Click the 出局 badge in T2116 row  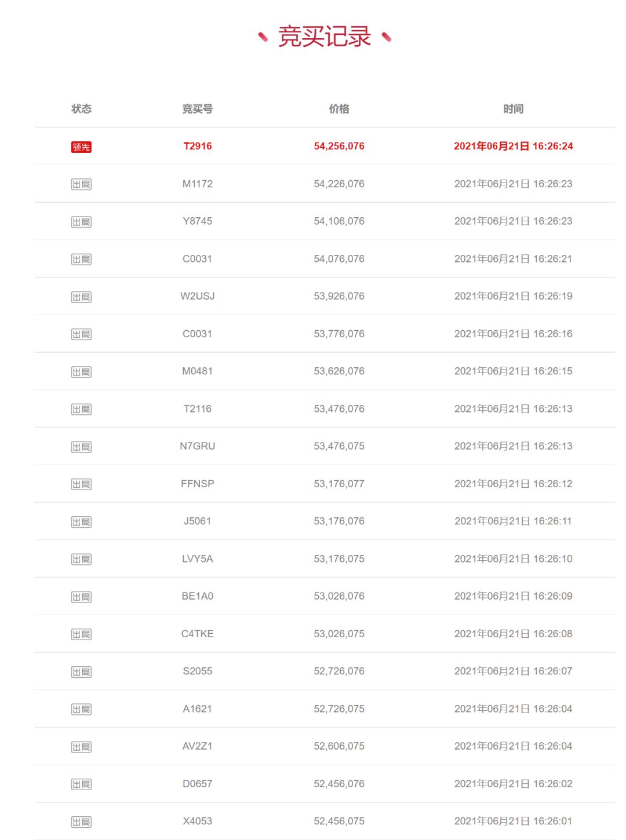81,410
